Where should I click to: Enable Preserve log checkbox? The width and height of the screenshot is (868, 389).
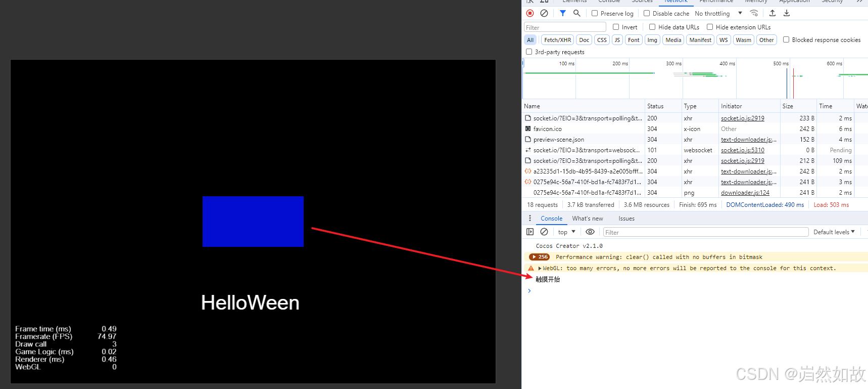(x=595, y=14)
